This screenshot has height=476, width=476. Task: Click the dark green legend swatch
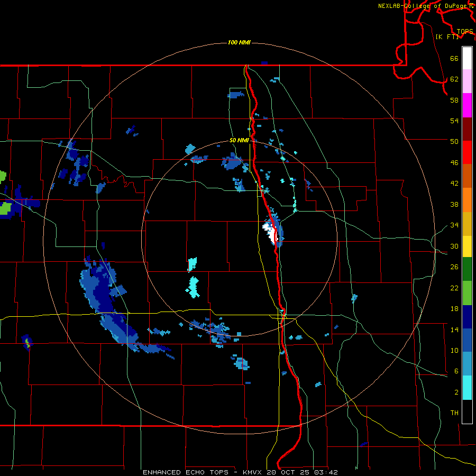tap(467, 269)
